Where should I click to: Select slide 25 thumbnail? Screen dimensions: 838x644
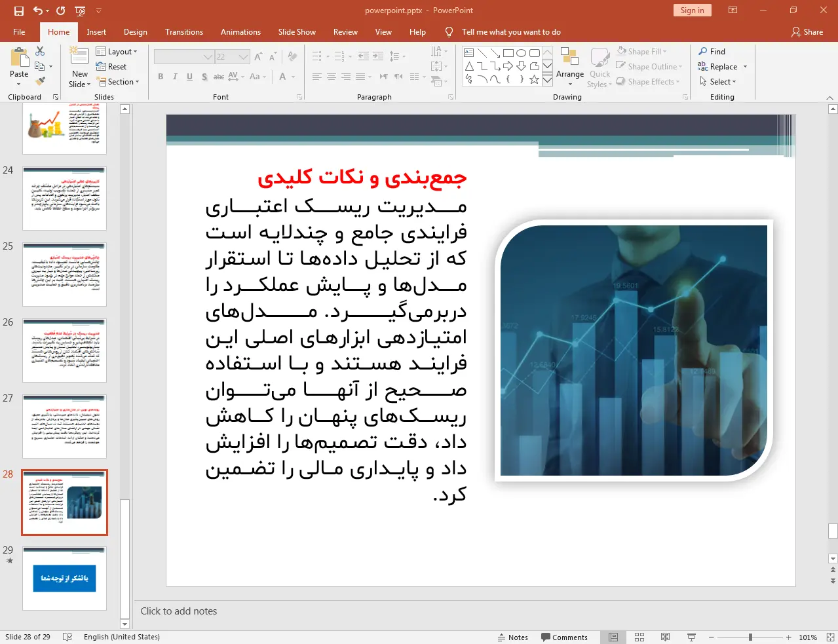click(x=64, y=275)
